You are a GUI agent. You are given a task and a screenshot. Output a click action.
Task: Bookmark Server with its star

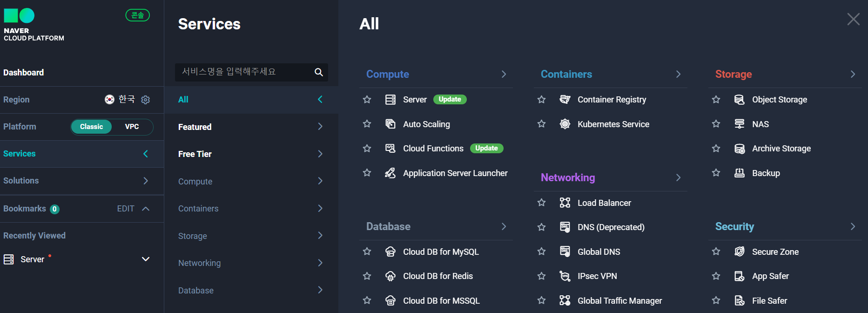[x=367, y=99]
